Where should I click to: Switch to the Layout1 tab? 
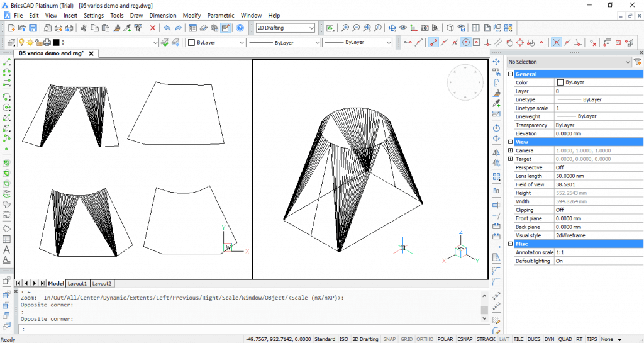click(77, 283)
